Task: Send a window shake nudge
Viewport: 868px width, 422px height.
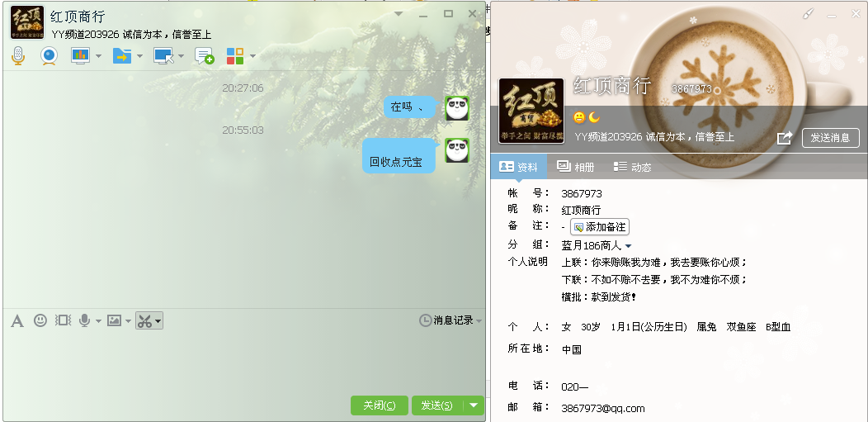Action: tap(63, 320)
